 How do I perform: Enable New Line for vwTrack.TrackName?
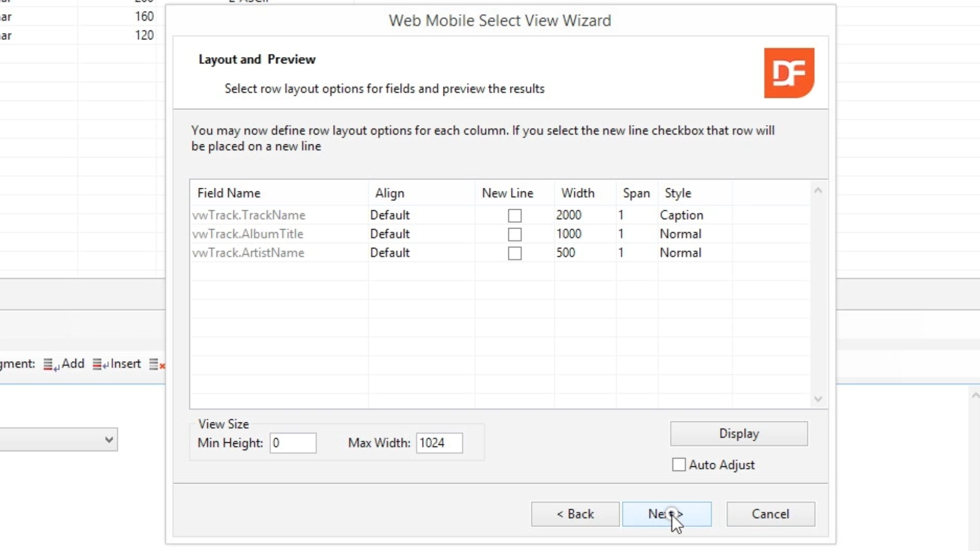[514, 216]
